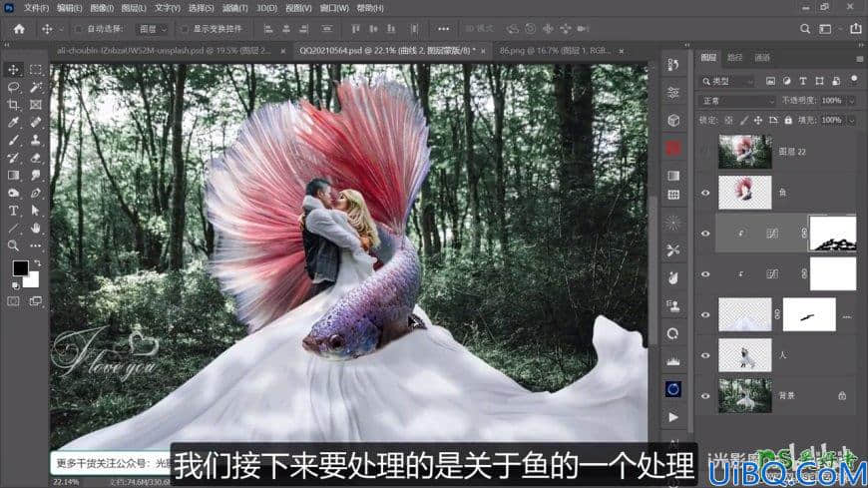Select the Rectangular Marquee tool
868x488 pixels.
point(36,70)
